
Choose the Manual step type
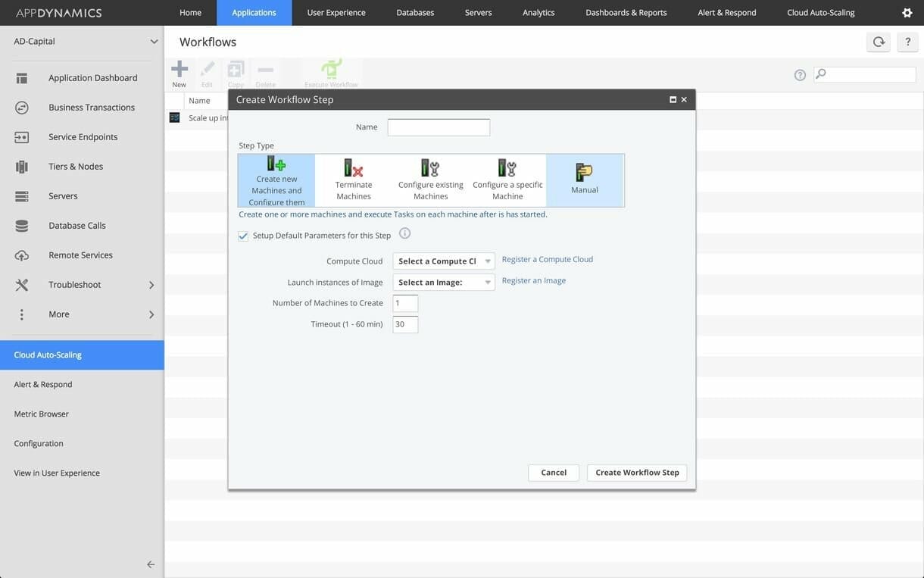(x=584, y=180)
